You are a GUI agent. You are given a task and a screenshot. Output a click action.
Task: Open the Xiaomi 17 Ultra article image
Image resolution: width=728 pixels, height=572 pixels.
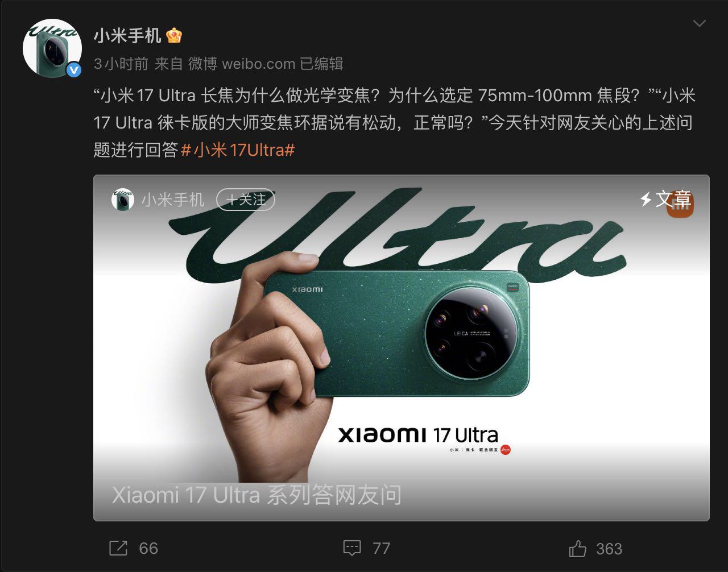click(x=402, y=347)
